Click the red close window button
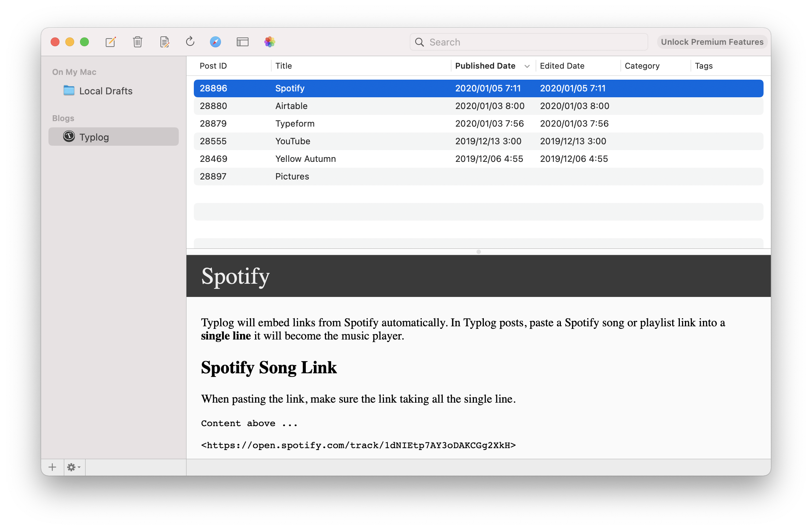The width and height of the screenshot is (812, 530). click(x=55, y=42)
